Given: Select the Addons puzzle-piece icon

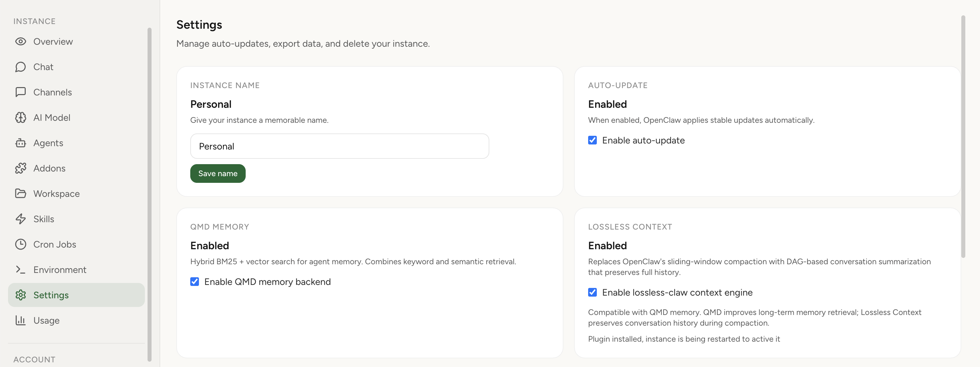Looking at the screenshot, I should pos(21,168).
